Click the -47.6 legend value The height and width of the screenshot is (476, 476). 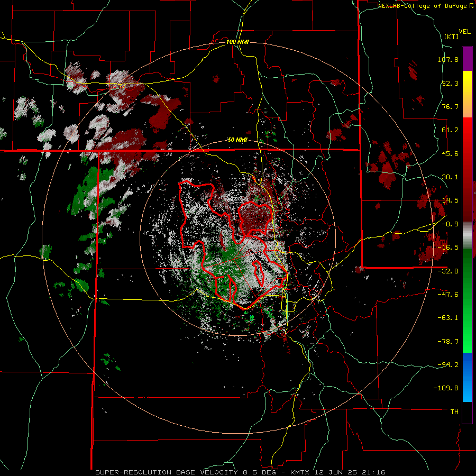coord(448,295)
